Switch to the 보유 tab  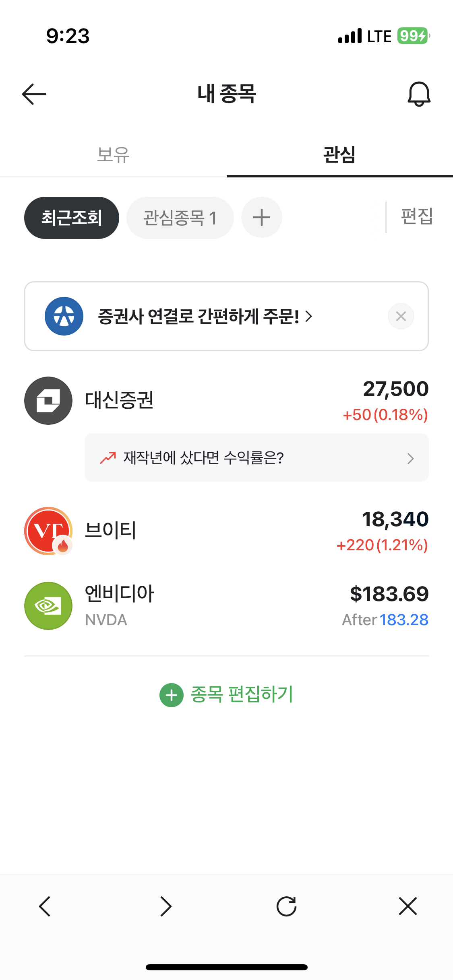tap(113, 155)
